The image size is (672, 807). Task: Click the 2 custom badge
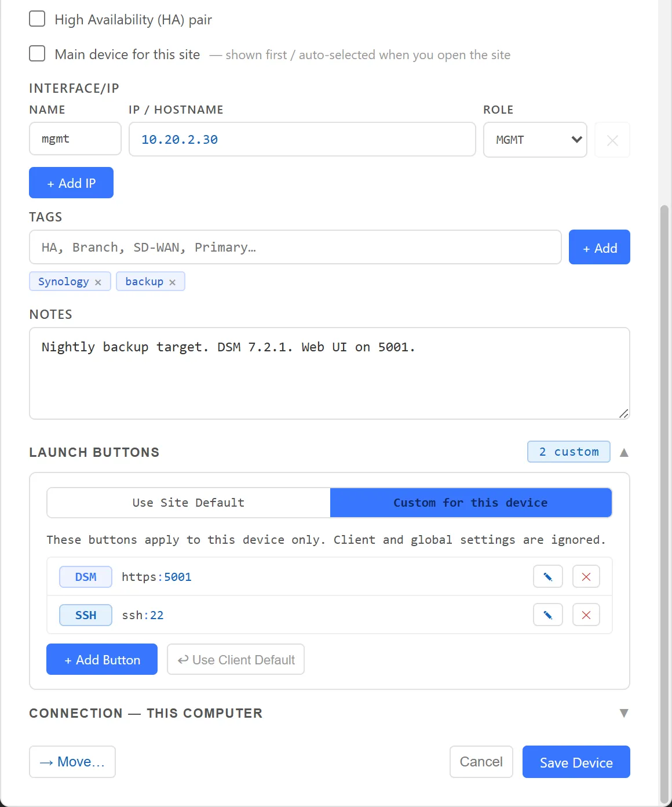(569, 452)
